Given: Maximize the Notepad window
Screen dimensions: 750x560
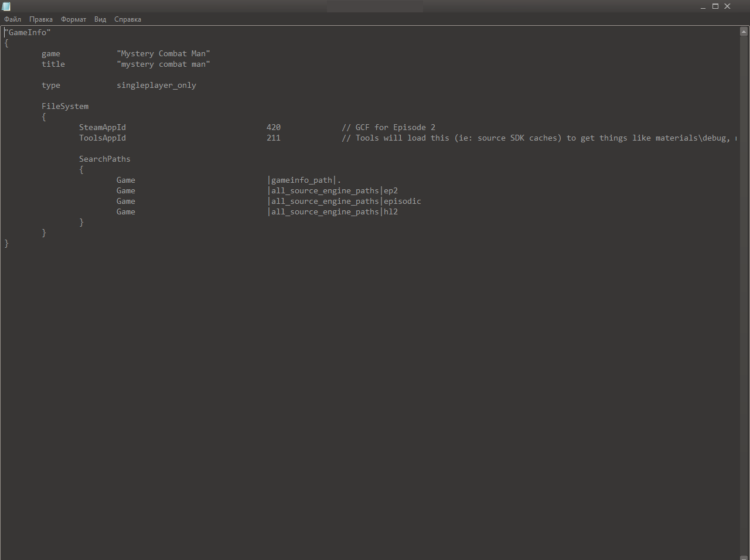Looking at the screenshot, I should [715, 6].
